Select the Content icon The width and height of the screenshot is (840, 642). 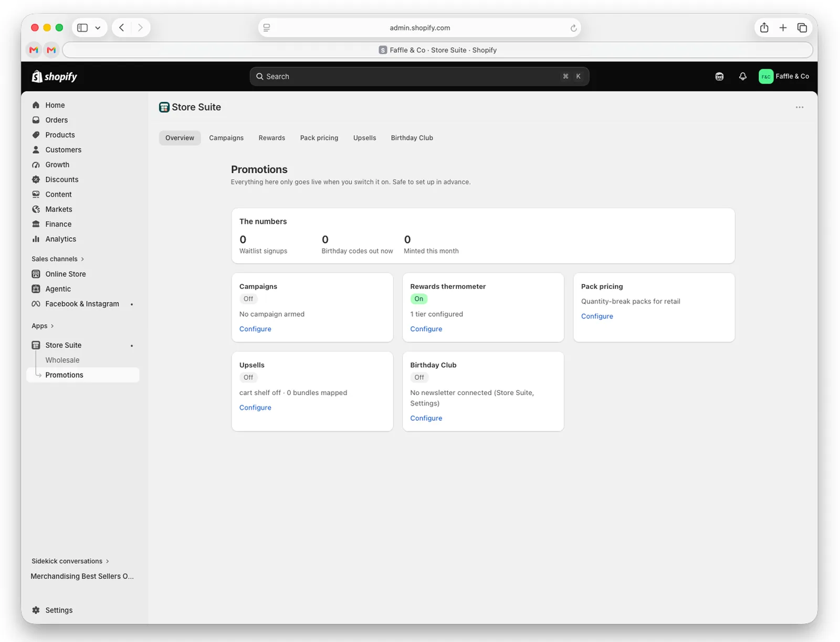[x=36, y=194]
